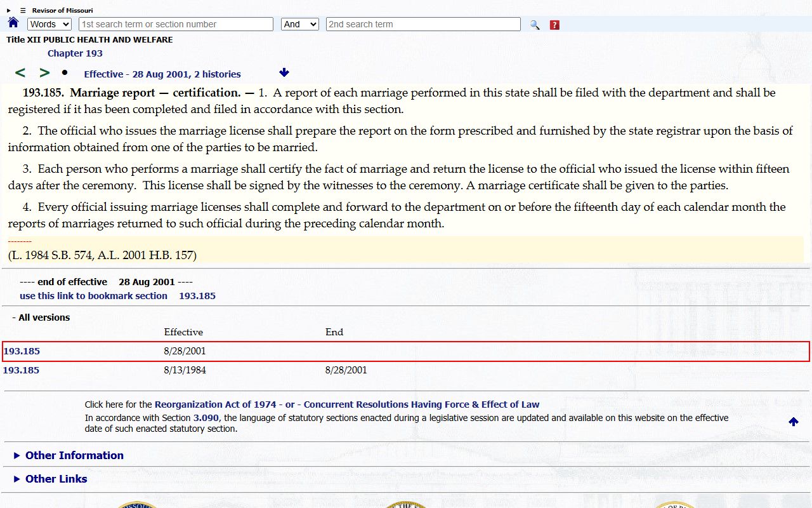Click Title XII PUBLIC HEALTH AND WELFARE
This screenshot has width=812, height=508.
[89, 39]
